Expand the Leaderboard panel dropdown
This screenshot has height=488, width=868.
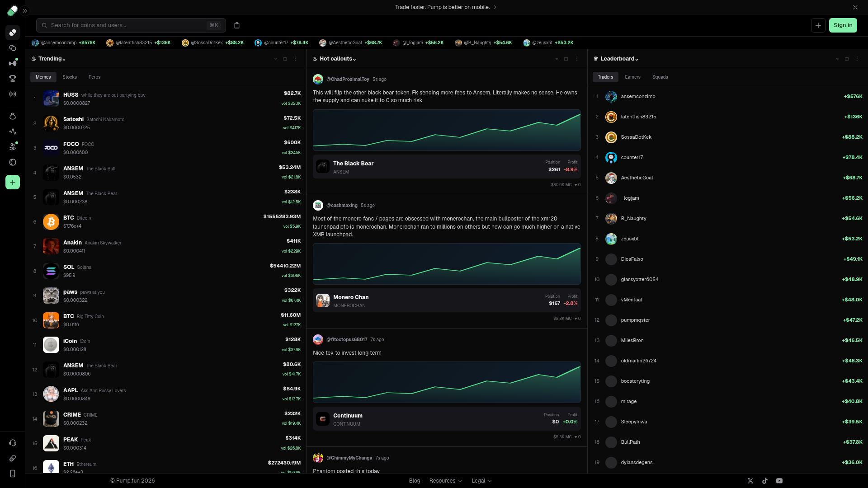click(x=619, y=59)
